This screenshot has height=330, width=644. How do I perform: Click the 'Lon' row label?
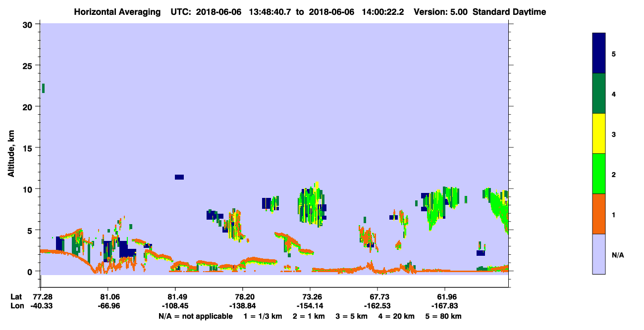(x=16, y=306)
